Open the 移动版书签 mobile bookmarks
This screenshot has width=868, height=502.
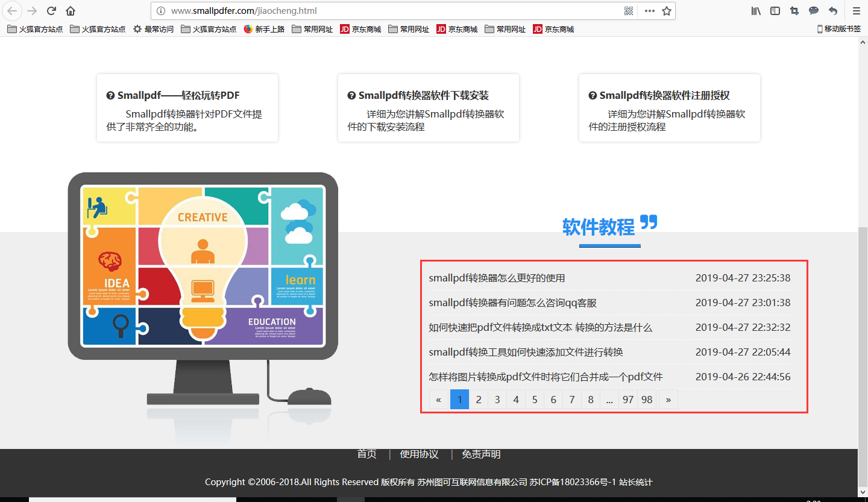pos(838,29)
